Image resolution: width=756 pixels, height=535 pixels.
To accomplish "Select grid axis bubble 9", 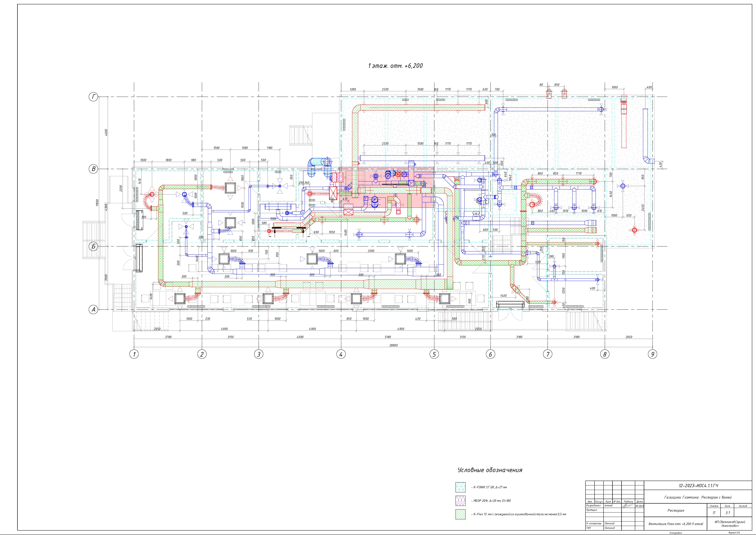I will 653,354.
